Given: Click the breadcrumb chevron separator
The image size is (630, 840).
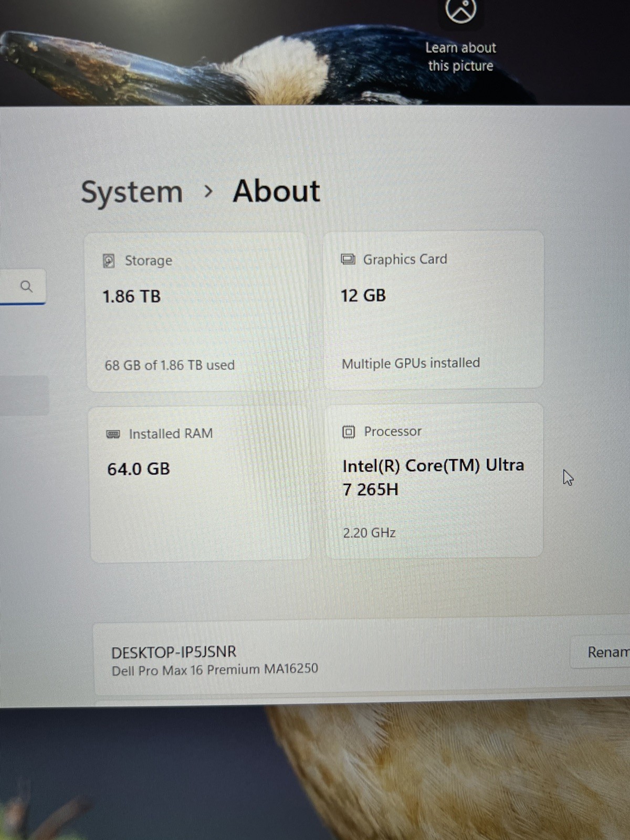Looking at the screenshot, I should coord(208,191).
